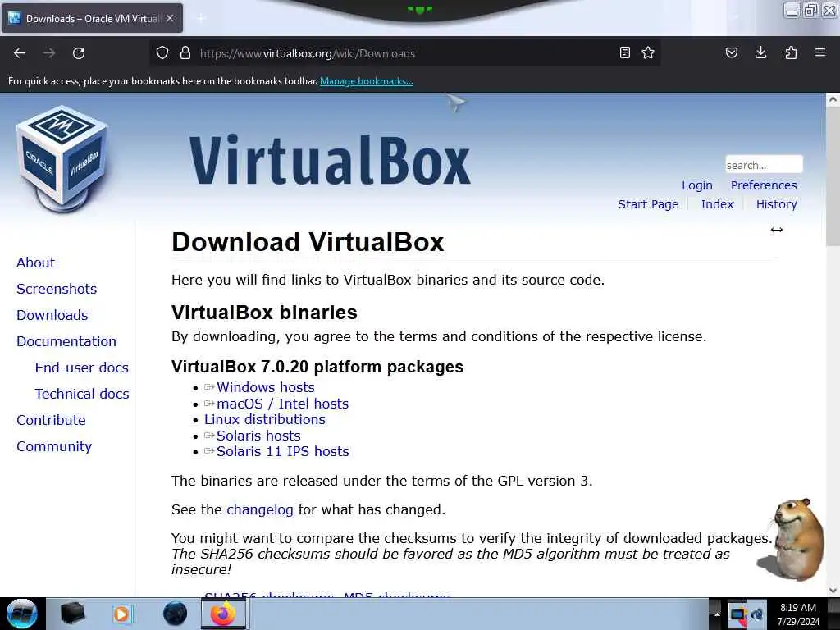The height and width of the screenshot is (630, 840).
Task: Open the media player taskbar icon
Action: 121,614
